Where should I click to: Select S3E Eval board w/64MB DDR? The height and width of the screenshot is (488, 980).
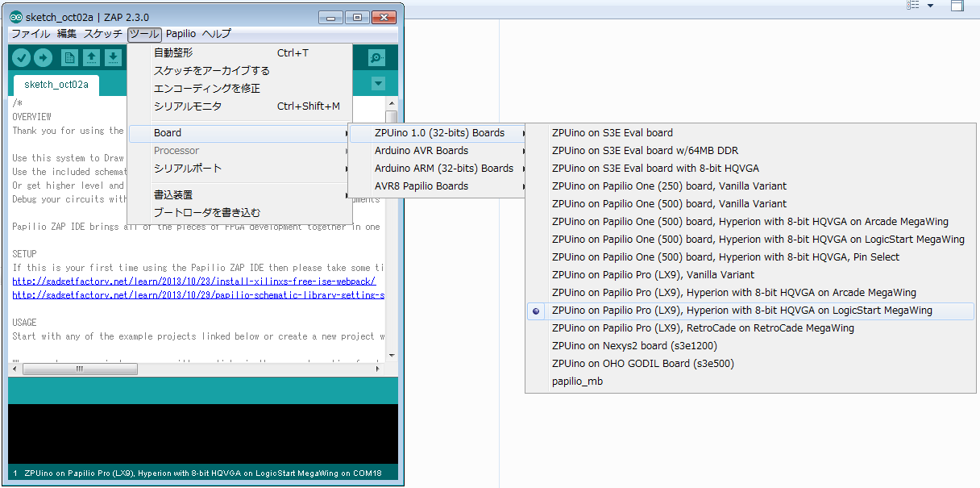(x=750, y=151)
